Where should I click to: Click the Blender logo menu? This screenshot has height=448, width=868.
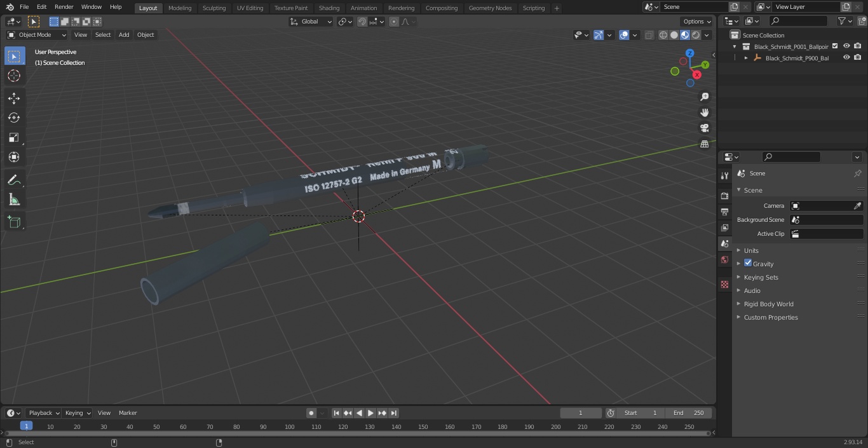point(10,7)
